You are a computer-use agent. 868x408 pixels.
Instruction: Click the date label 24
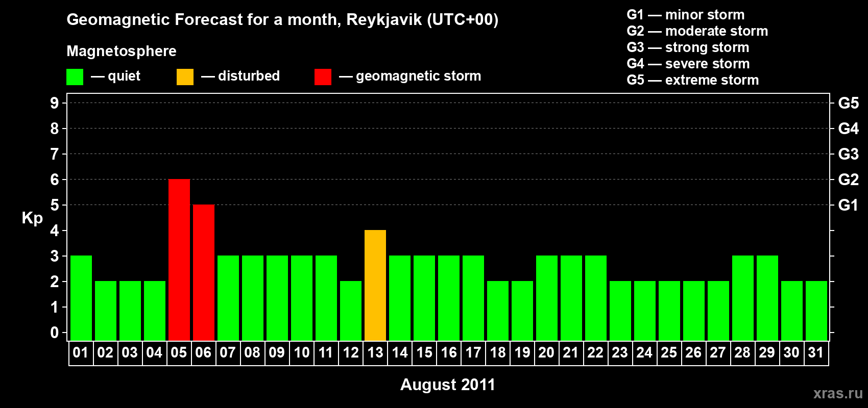coord(644,352)
